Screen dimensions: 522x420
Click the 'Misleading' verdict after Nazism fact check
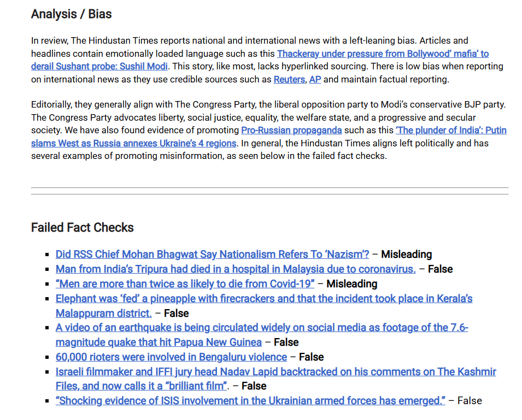[x=407, y=255]
